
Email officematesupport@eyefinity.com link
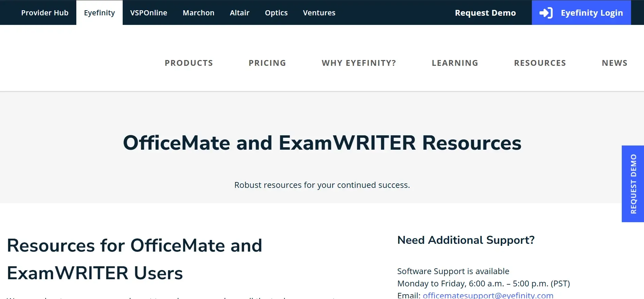tap(488, 295)
